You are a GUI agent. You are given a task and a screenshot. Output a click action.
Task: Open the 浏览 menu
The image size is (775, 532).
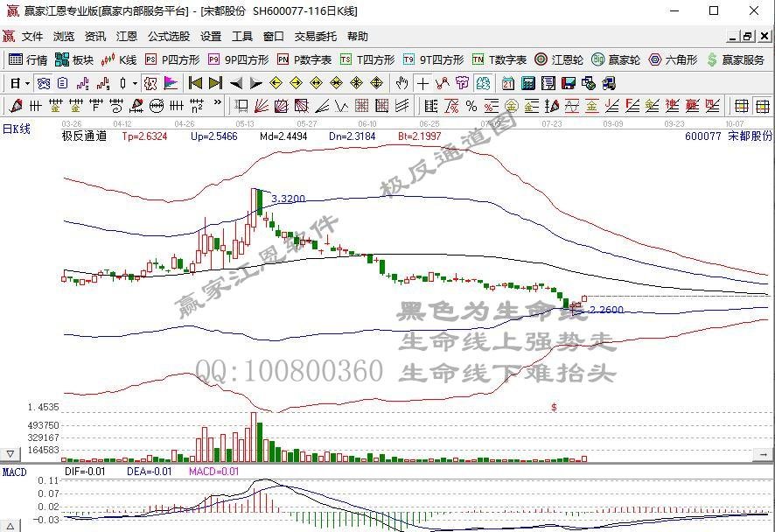pos(64,36)
